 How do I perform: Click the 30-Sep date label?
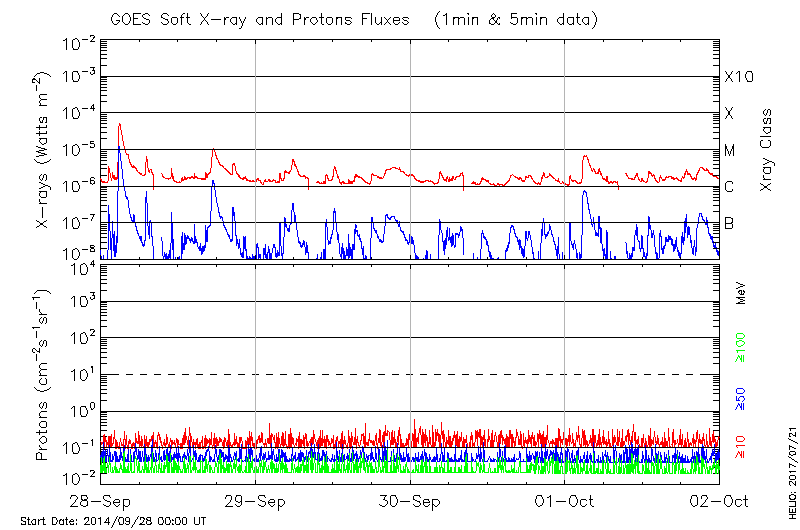point(410,500)
